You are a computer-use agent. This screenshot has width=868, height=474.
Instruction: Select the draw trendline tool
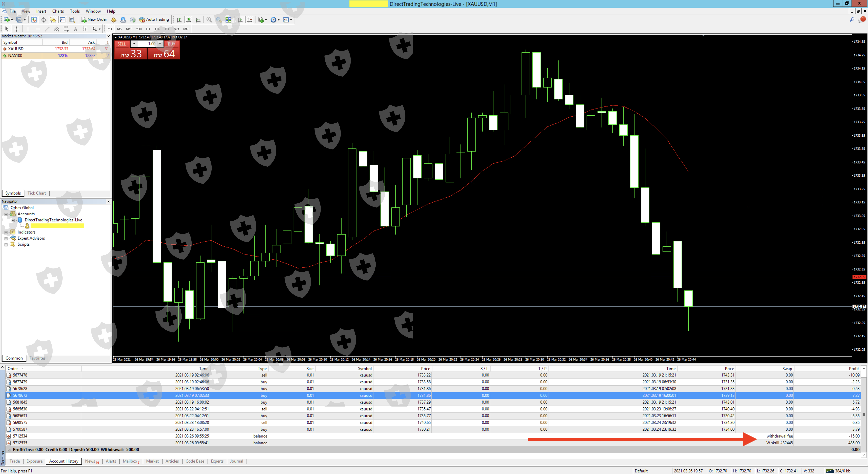pos(47,29)
